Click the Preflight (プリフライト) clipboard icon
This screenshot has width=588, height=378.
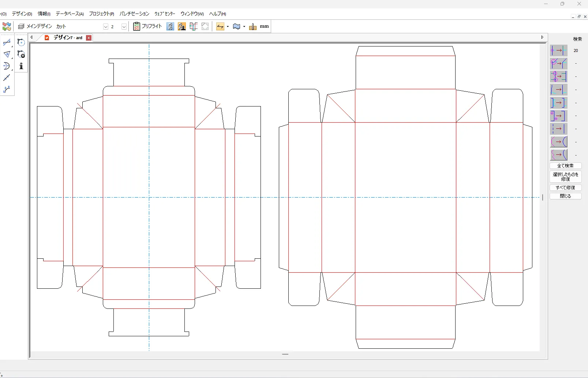pos(136,26)
